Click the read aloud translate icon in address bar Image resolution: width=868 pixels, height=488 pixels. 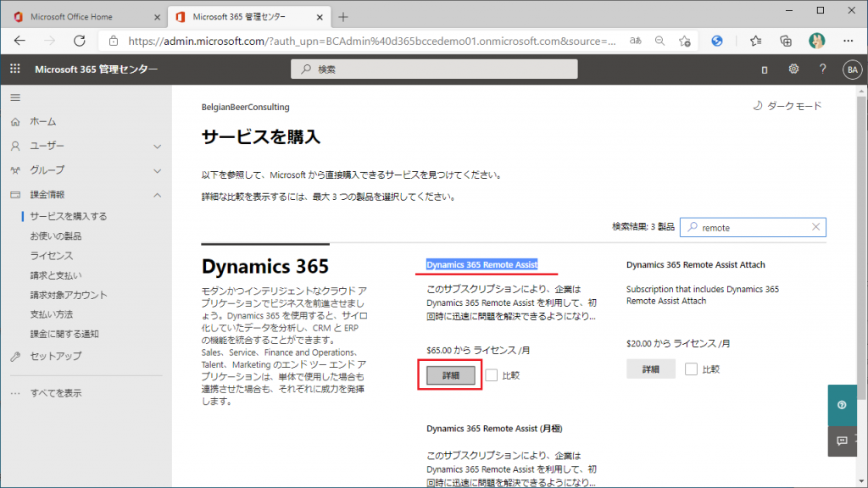pyautogui.click(x=635, y=41)
